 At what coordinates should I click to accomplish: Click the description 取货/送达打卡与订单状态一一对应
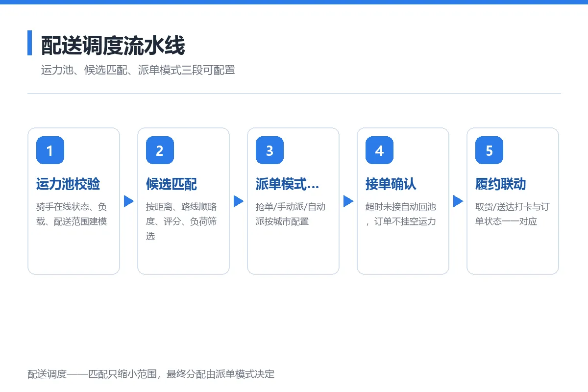513,214
